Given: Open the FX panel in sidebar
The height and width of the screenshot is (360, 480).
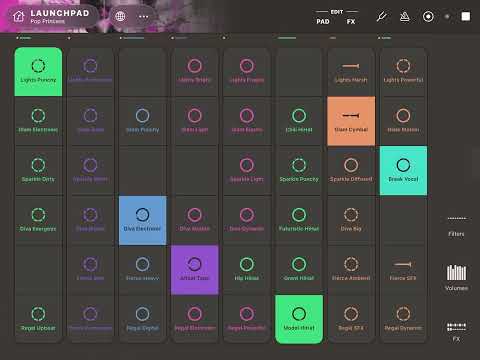Looking at the screenshot, I should (456, 331).
